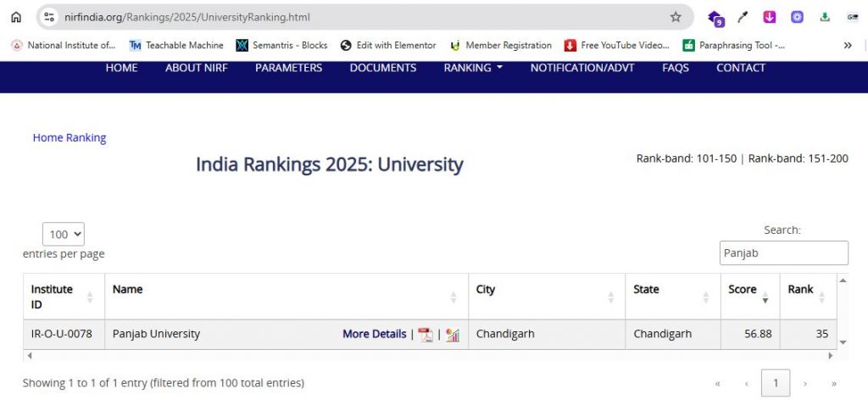Viewport: 868px width, 416px height.
Task: Open the PDF icon for Panjab University
Action: [426, 335]
